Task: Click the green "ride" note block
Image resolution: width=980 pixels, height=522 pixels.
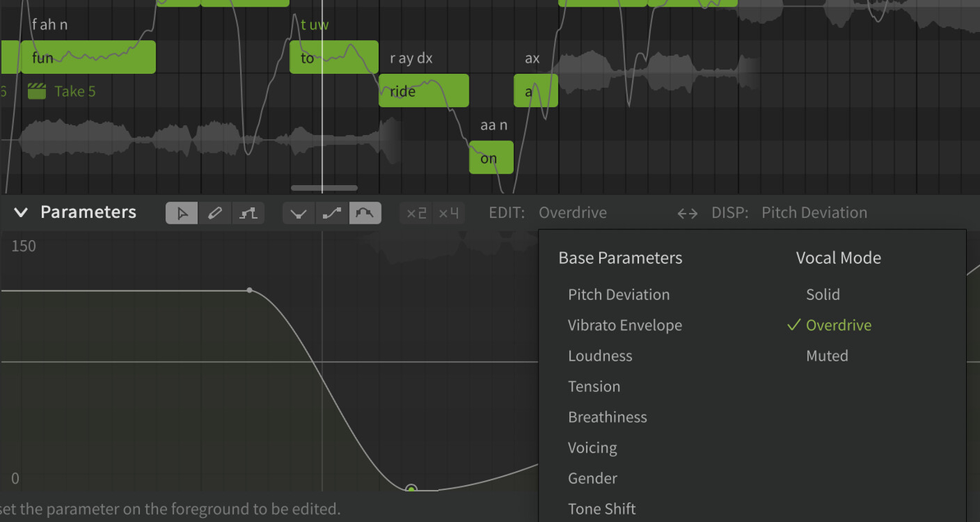Action: pyautogui.click(x=423, y=90)
